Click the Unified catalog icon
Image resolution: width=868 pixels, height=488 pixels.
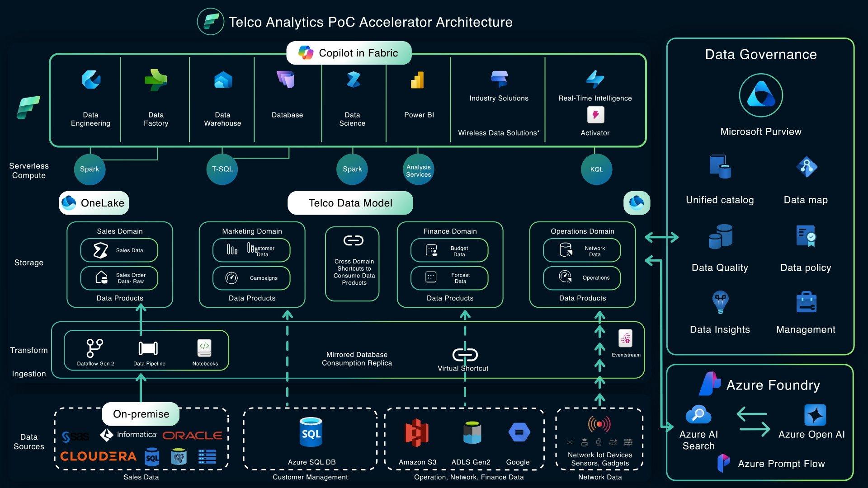[720, 167]
